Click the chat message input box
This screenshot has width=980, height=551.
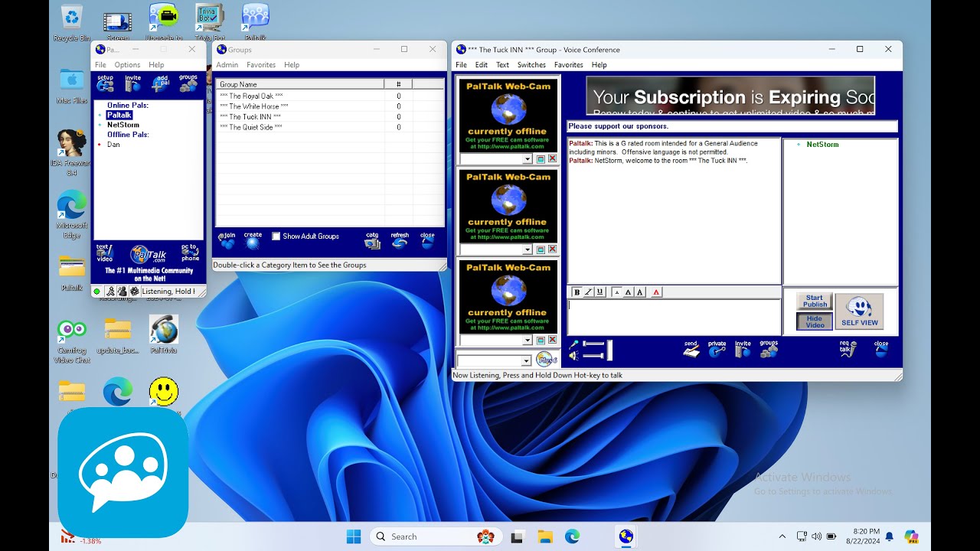674,316
